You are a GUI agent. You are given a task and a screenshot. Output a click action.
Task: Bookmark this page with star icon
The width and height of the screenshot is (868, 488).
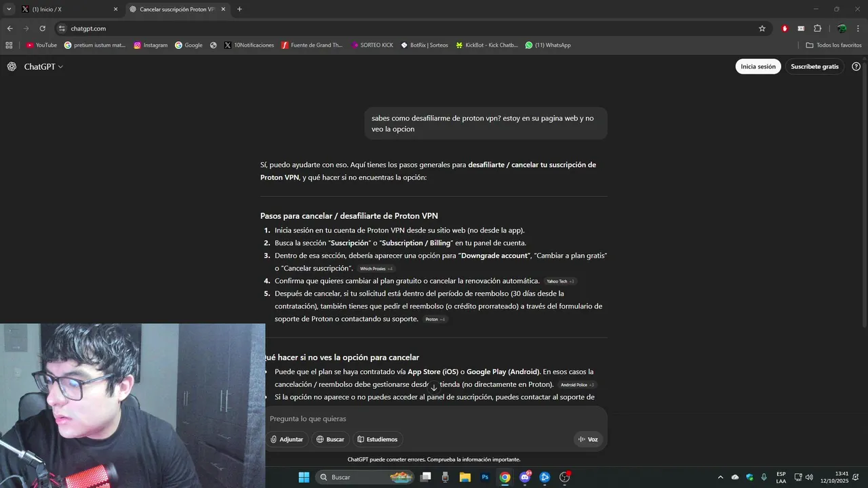click(x=762, y=28)
